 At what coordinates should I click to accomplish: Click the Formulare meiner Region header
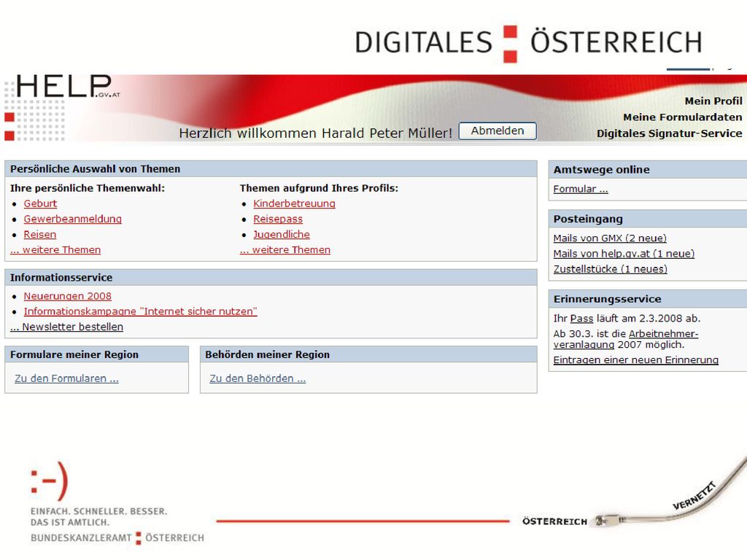(97, 355)
